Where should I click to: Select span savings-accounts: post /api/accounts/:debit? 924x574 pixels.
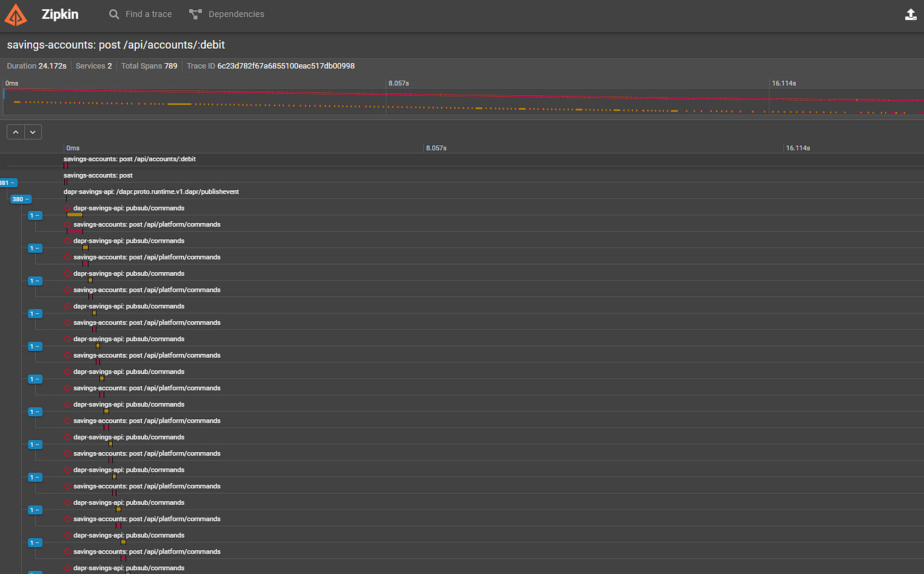tap(129, 159)
